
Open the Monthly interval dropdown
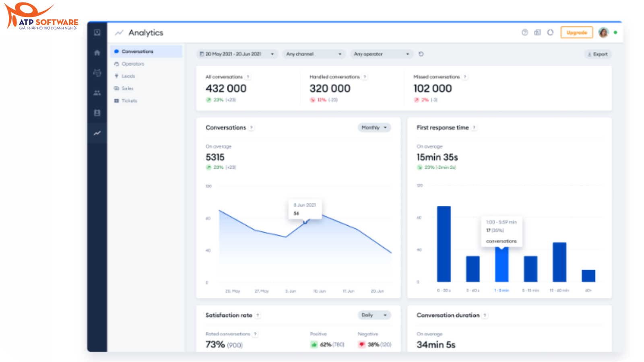click(x=374, y=128)
